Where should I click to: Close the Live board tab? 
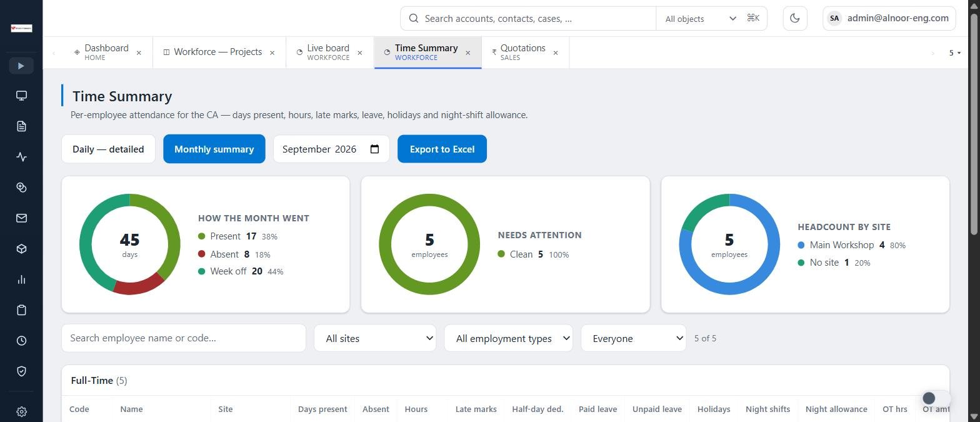[359, 53]
